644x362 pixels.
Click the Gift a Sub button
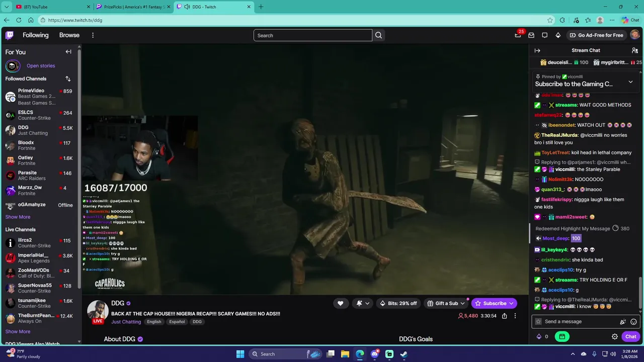point(446,303)
